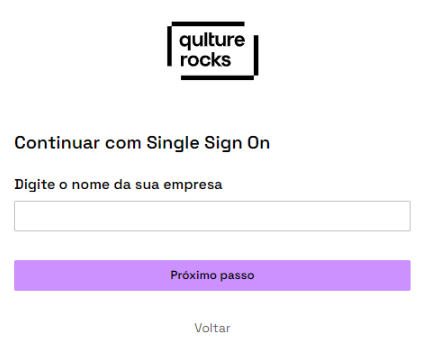Click the word 'rocks' in the logo

[x=205, y=60]
